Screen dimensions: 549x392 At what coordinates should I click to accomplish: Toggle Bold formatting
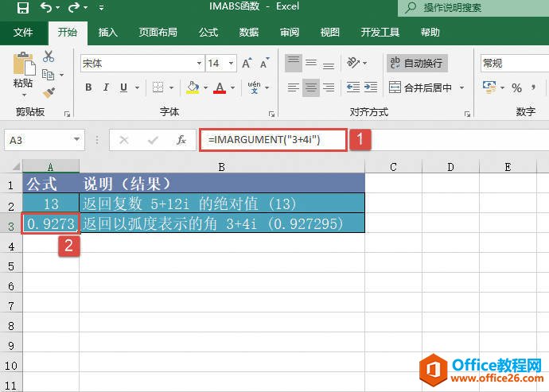click(x=88, y=87)
